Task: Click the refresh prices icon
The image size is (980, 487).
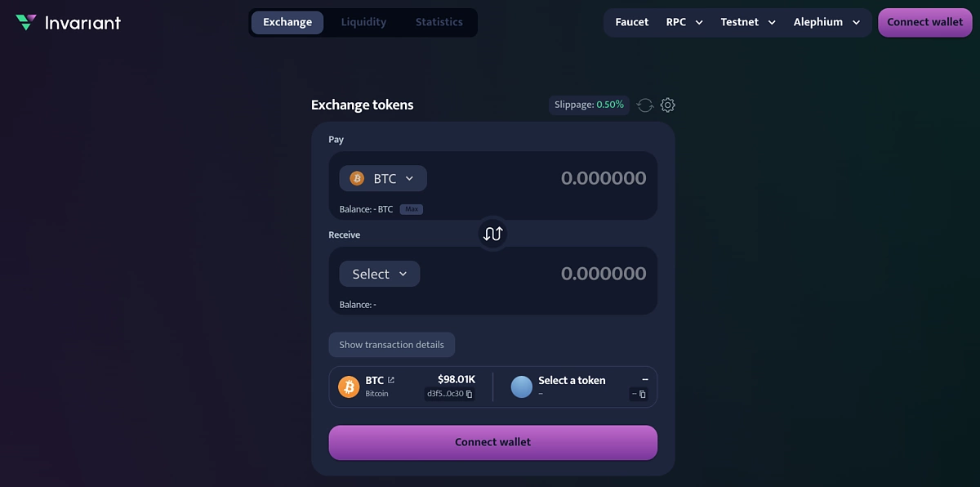Action: [644, 105]
